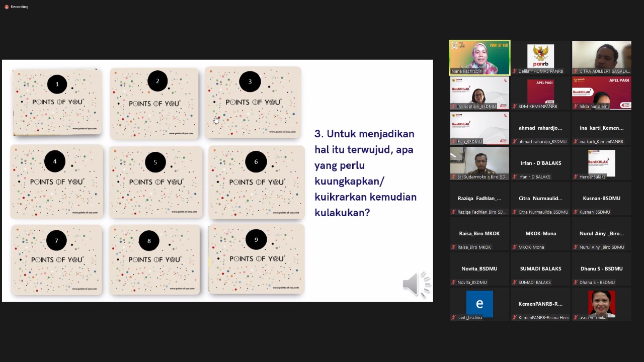Click muted mic icon beside Raisa_Biro MKOK name
Viewport: 644px width, 362px height.
pos(453,247)
